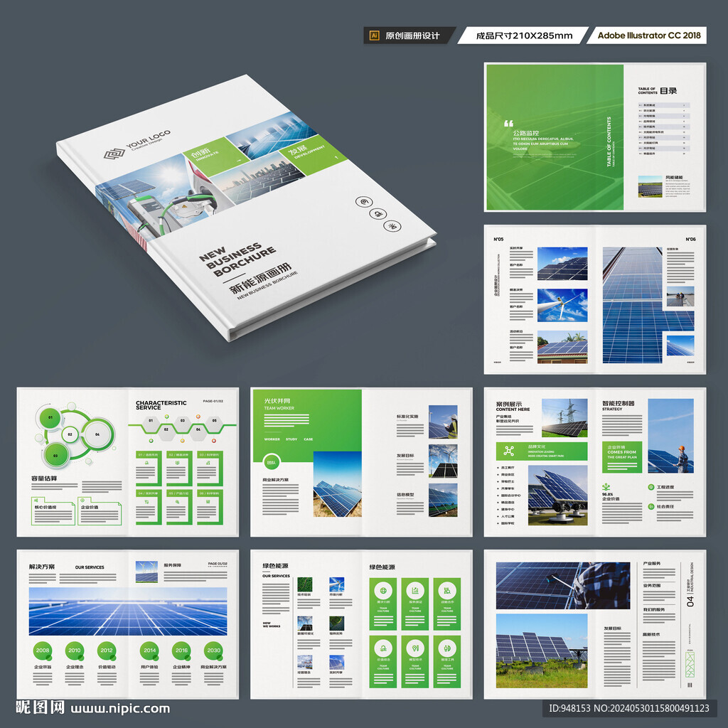Click the Adobe Illustrator CC 2018 label
The image size is (728, 728).
pyautogui.click(x=649, y=36)
